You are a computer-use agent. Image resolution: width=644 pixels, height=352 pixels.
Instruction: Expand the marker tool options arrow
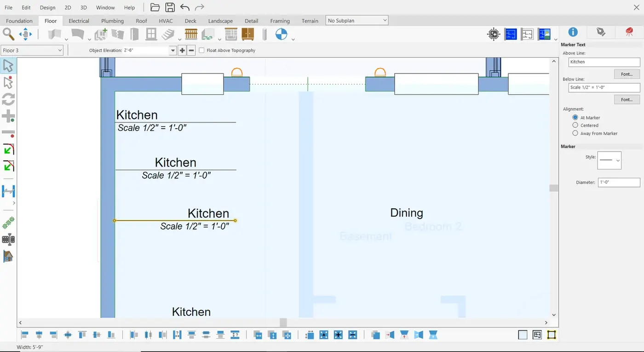[293, 40]
